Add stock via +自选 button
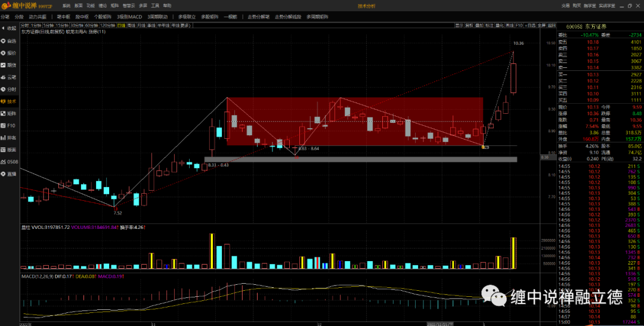The height and width of the screenshot is (326, 644). click(530, 26)
